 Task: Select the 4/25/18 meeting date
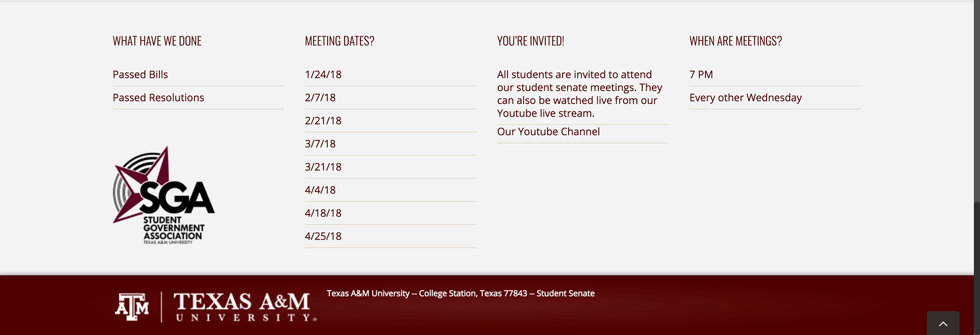tap(323, 236)
